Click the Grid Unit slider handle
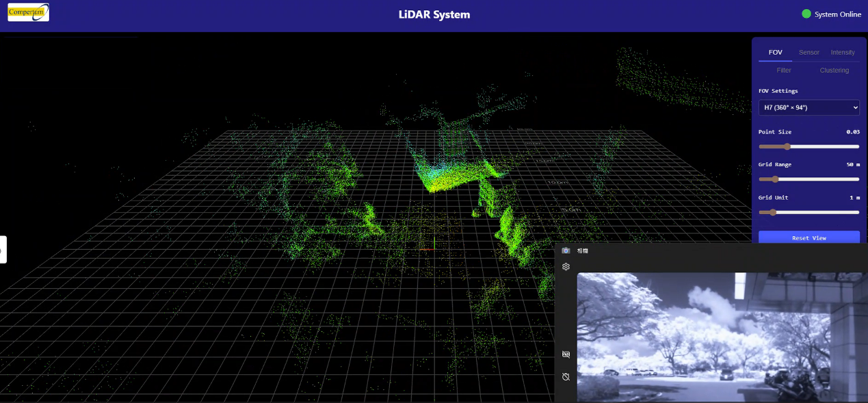Image resolution: width=868 pixels, height=403 pixels. point(773,212)
